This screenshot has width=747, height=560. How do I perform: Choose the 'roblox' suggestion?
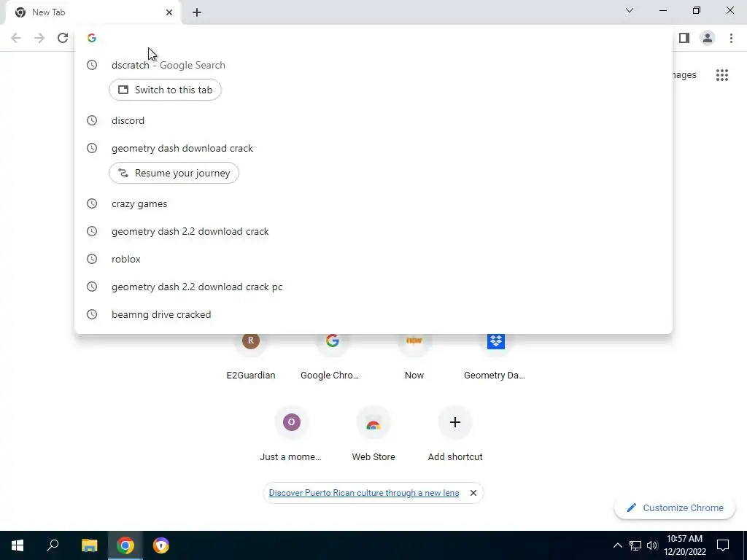[x=373, y=259]
